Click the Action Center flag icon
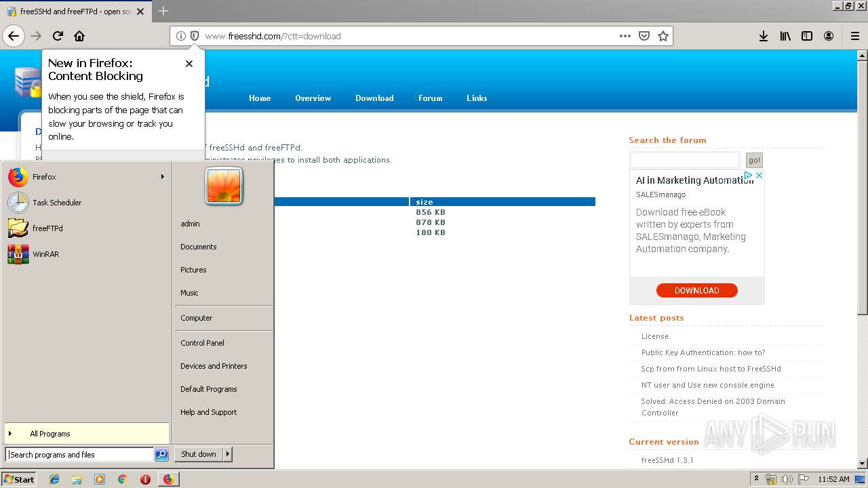868x488 pixels. pyautogui.click(x=804, y=479)
